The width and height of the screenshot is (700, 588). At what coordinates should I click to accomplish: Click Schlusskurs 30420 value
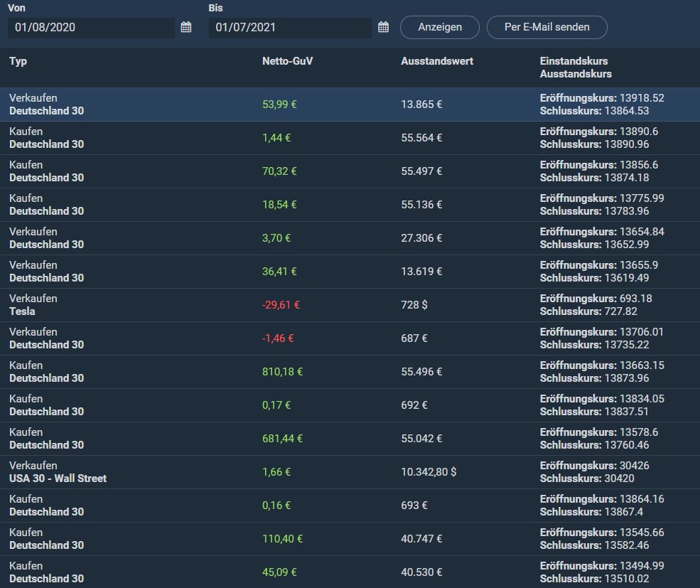click(x=619, y=479)
